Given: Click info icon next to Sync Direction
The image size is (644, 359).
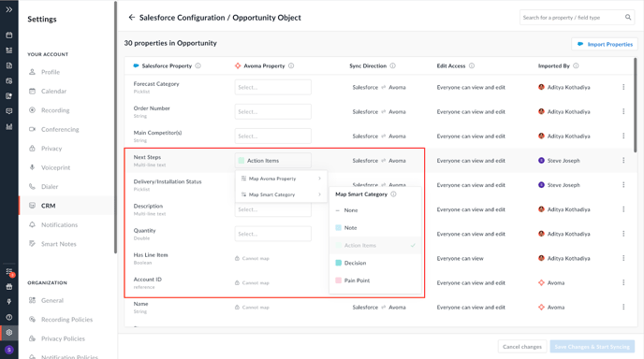Looking at the screenshot, I should coord(392,65).
